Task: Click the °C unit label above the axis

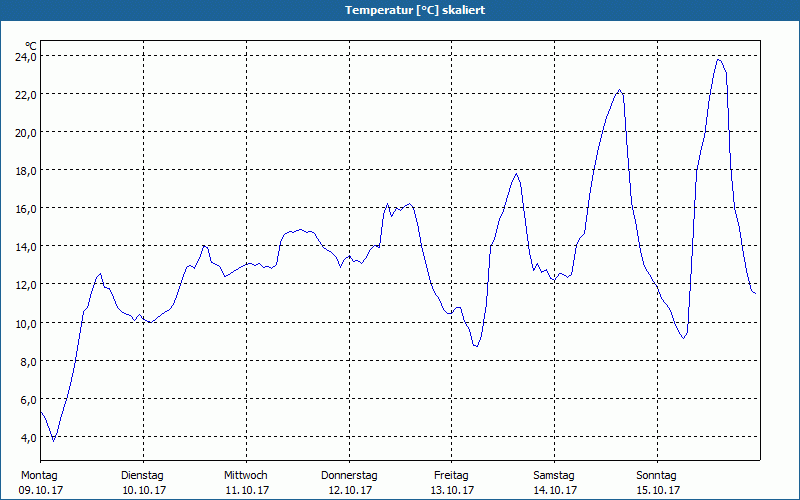Action: (31, 45)
